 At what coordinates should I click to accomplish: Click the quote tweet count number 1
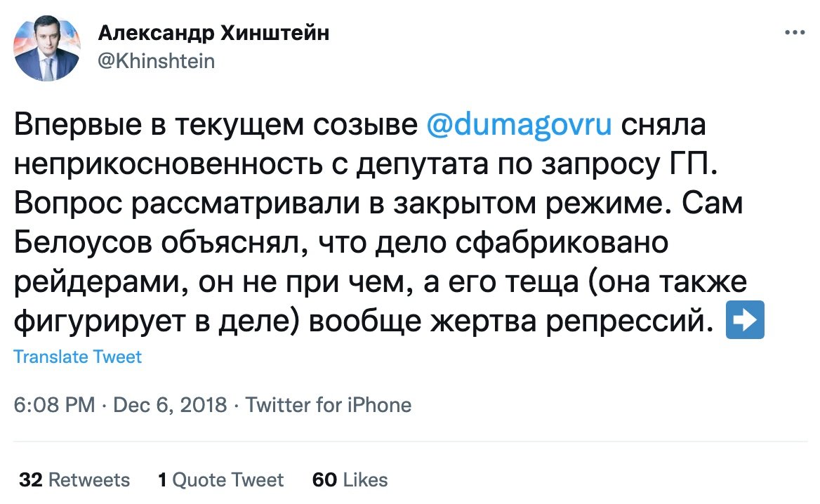(x=161, y=479)
